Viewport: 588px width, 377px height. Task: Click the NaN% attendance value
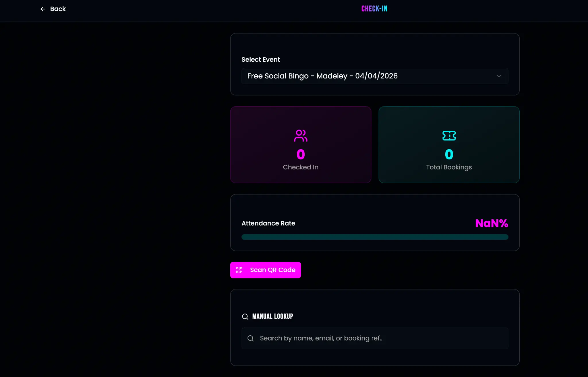(x=491, y=223)
